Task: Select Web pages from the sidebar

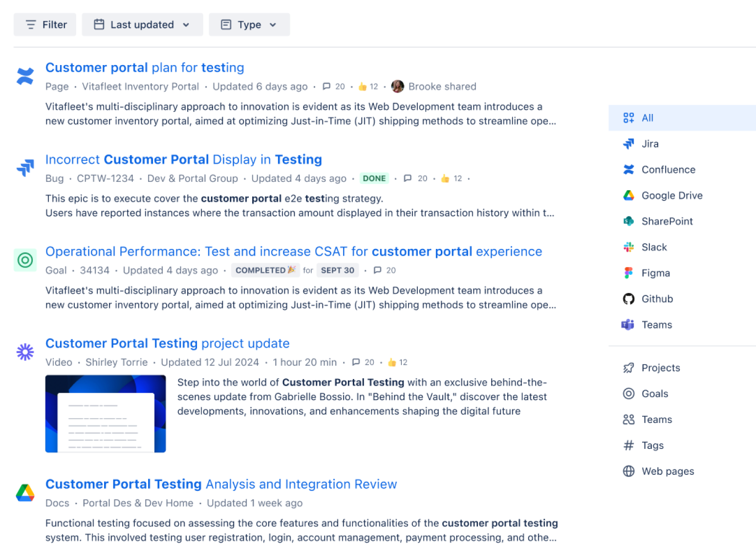Action: pos(668,471)
